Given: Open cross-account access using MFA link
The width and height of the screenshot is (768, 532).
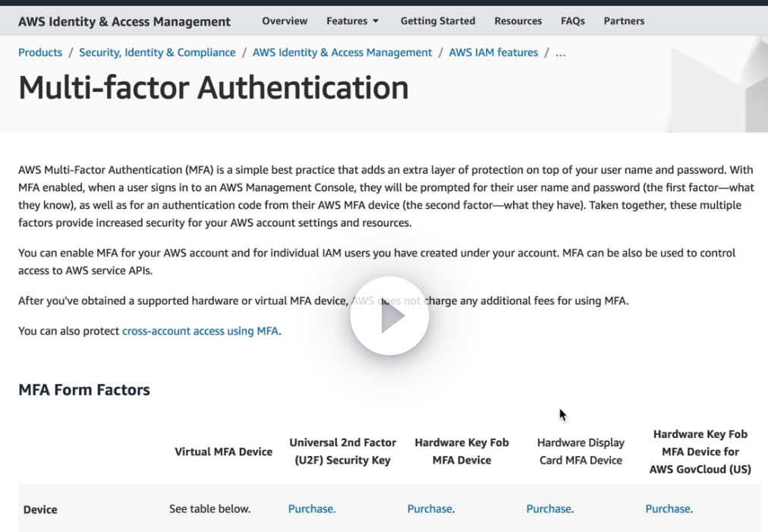Looking at the screenshot, I should [x=200, y=331].
